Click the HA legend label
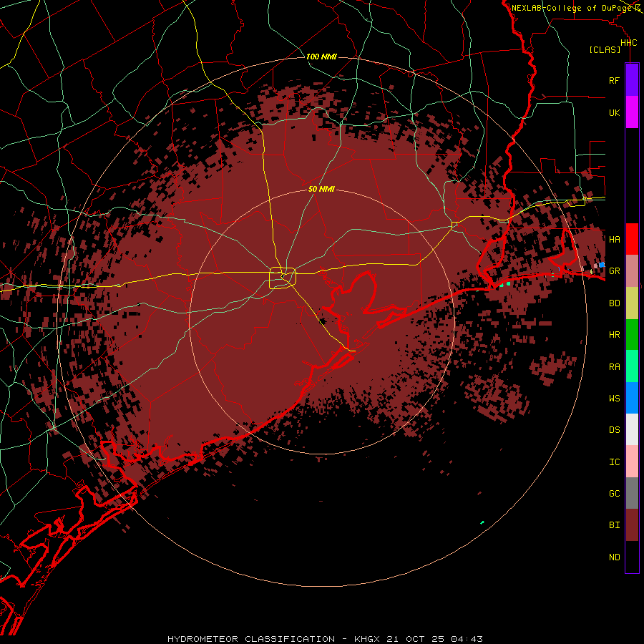This screenshot has width=644, height=644. pyautogui.click(x=614, y=239)
